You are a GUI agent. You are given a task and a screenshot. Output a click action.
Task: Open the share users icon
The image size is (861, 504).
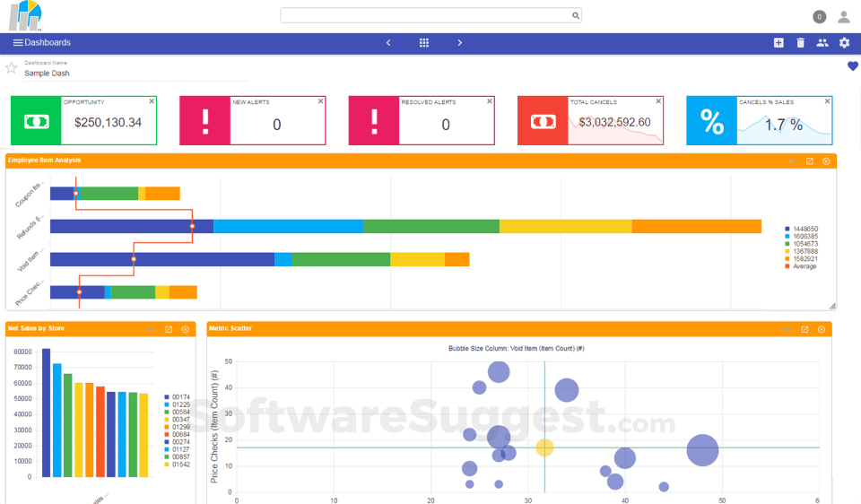point(822,42)
